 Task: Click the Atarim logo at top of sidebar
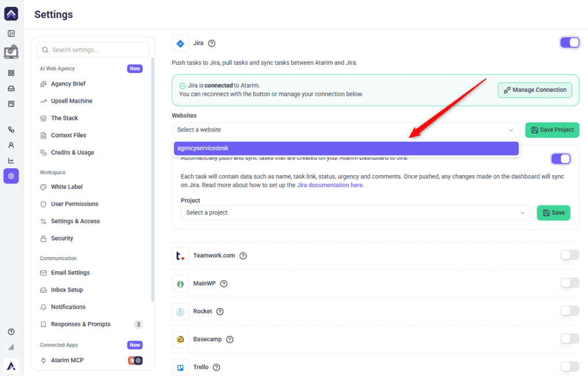point(11,14)
